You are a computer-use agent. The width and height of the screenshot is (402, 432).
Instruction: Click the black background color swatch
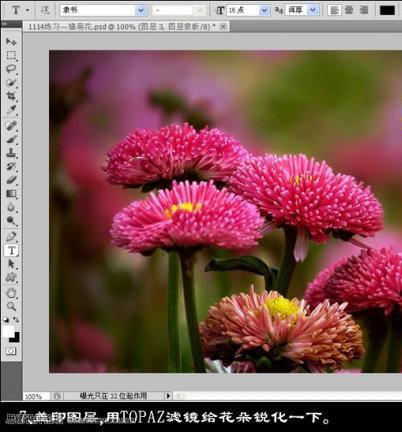coord(15,338)
